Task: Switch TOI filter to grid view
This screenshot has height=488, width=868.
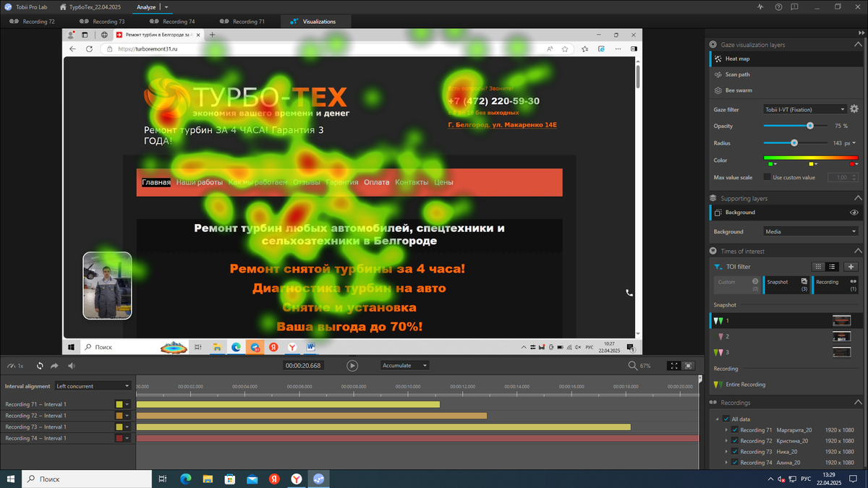Action: point(818,267)
